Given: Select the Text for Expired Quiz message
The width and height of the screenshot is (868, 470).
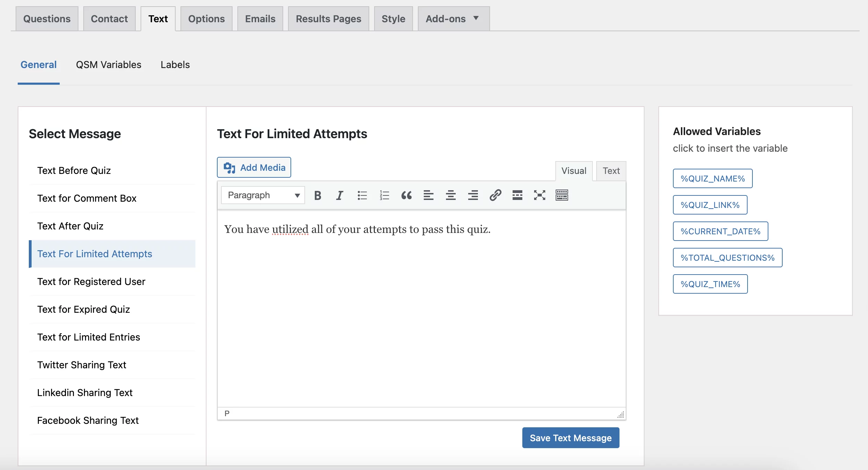Looking at the screenshot, I should click(x=84, y=309).
